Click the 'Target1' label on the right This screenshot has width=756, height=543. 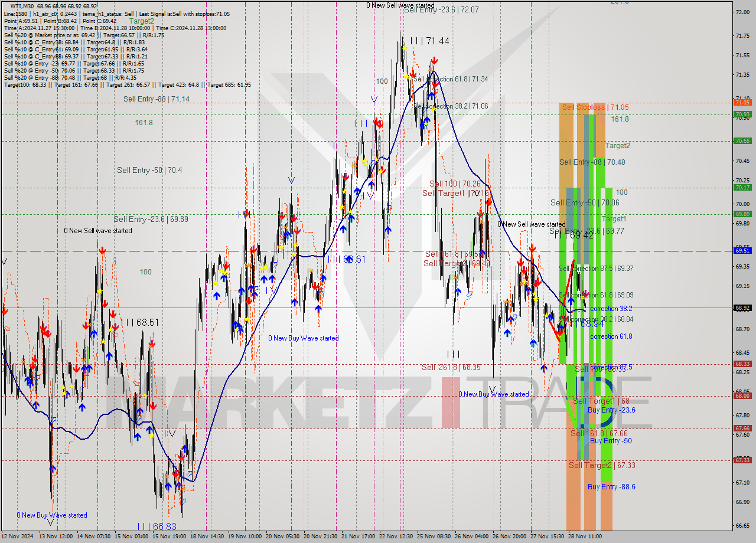click(614, 218)
